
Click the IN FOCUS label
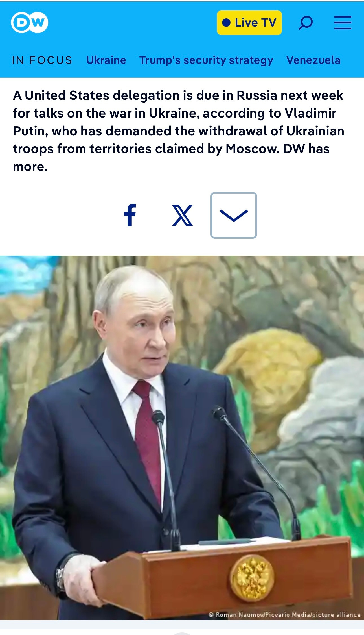pos(42,60)
